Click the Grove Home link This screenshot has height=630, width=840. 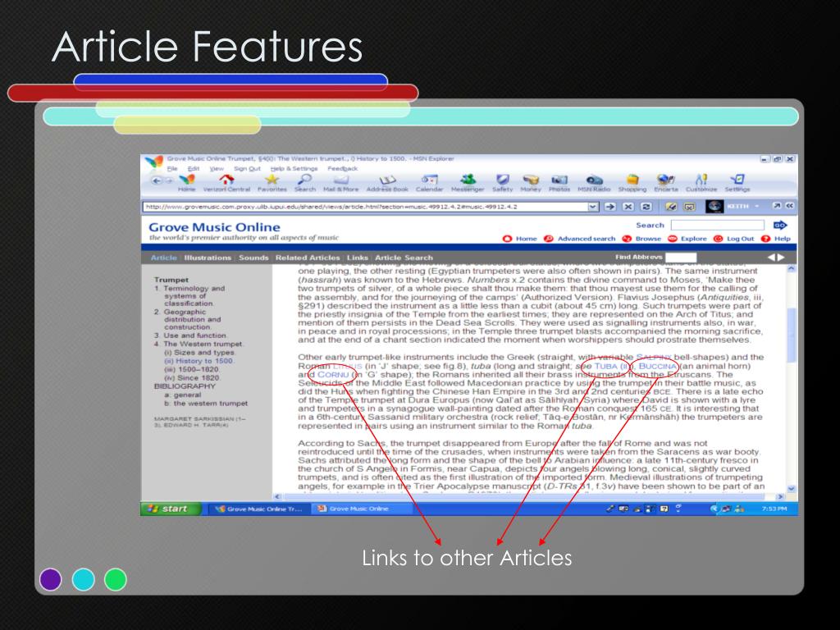[x=526, y=239]
